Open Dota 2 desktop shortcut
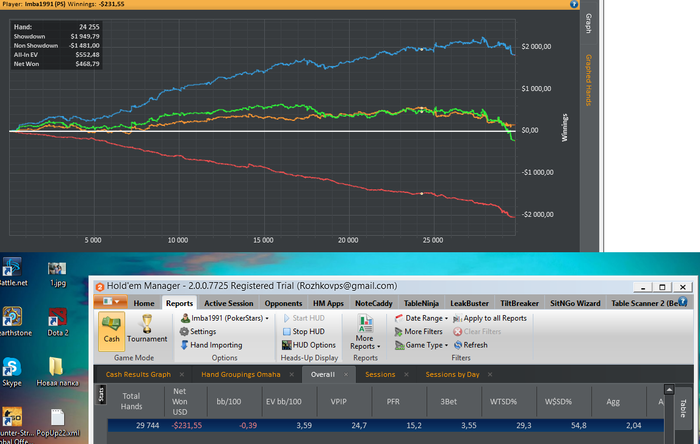 58,322
